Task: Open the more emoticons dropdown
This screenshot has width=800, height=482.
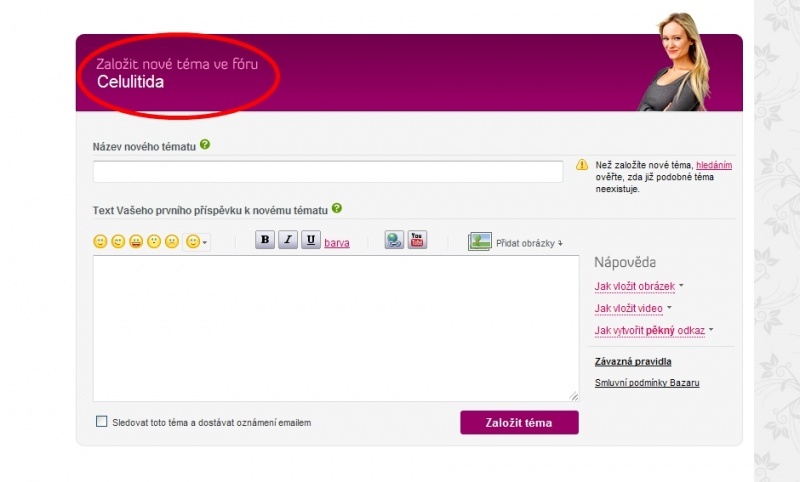Action: click(x=197, y=242)
